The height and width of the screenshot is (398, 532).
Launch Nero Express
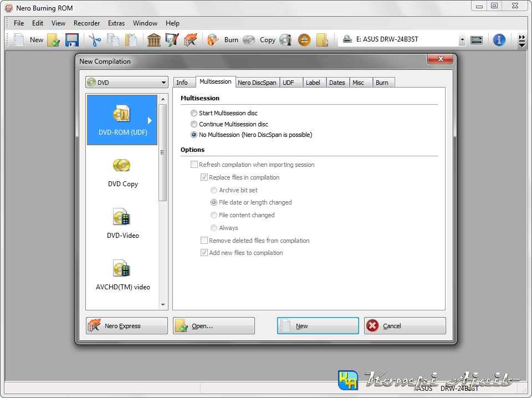point(126,325)
